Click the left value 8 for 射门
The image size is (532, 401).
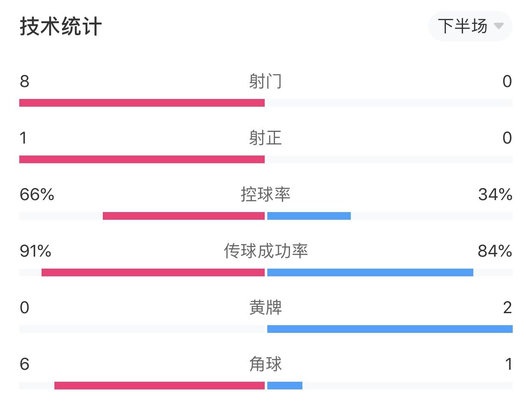(x=24, y=81)
